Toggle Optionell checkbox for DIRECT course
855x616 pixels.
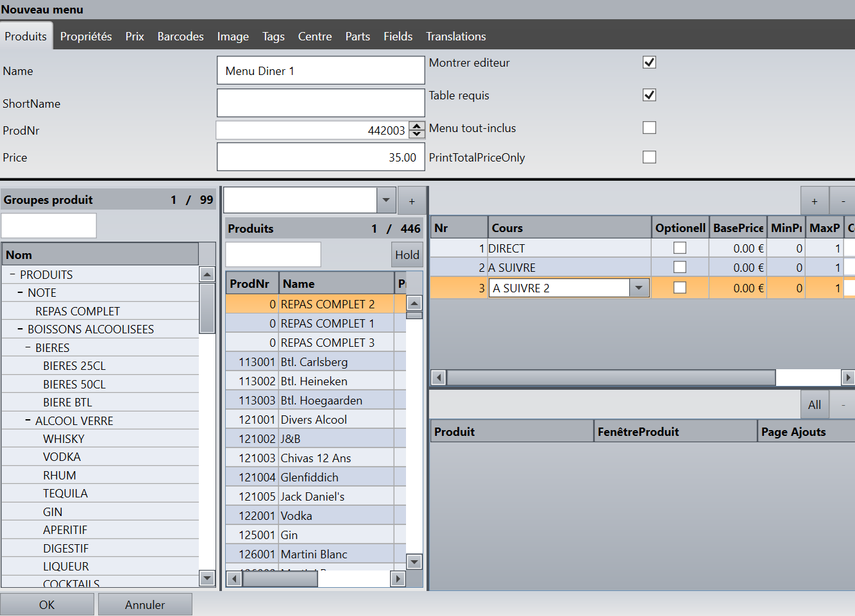pyautogui.click(x=680, y=248)
